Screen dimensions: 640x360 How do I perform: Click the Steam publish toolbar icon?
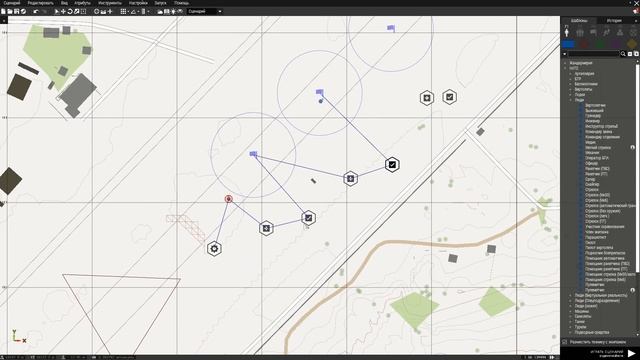(23, 11)
